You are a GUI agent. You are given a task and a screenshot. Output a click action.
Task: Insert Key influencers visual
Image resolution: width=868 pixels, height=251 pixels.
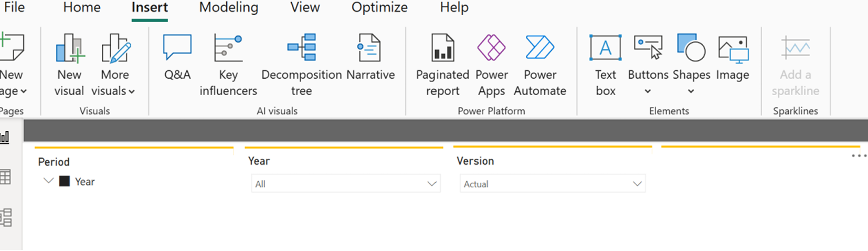[x=228, y=65]
